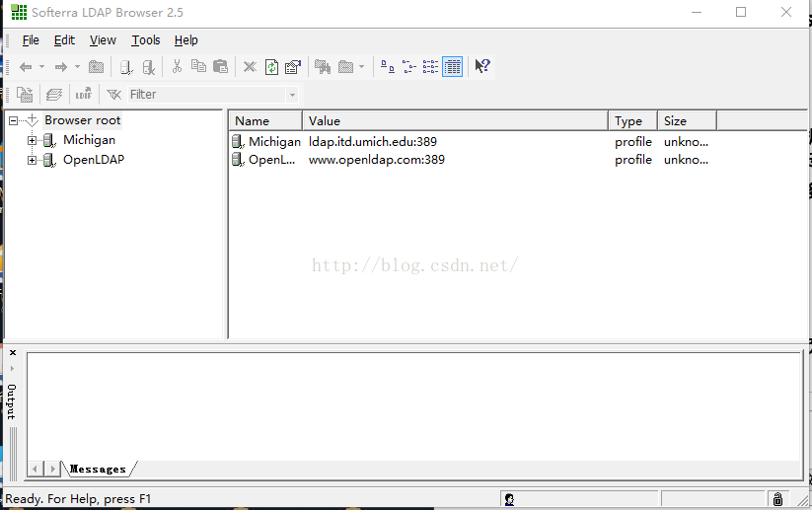This screenshot has width=812, height=510.
Task: Click the Back arrow toolbar icon
Action: 26,67
